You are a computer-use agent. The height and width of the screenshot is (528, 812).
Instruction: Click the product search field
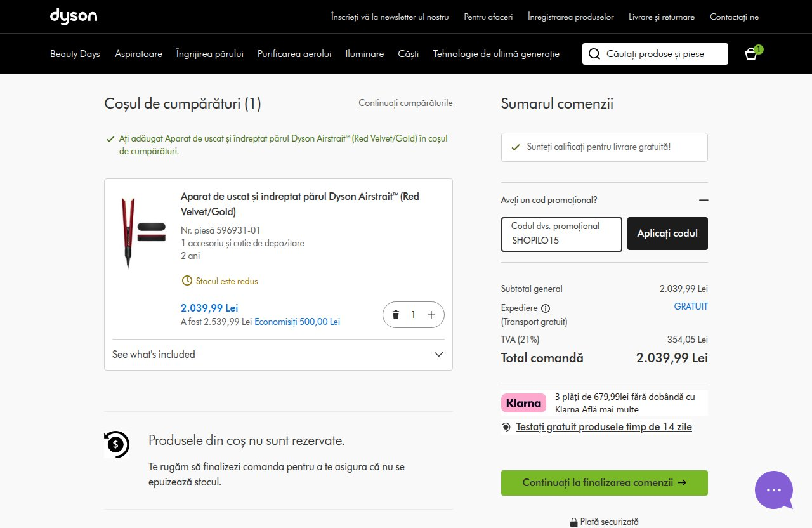point(655,54)
